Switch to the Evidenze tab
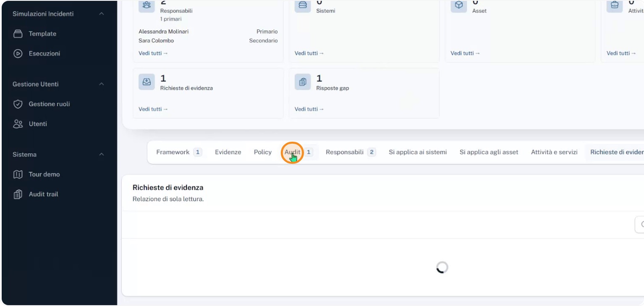644x306 pixels. 228,152
